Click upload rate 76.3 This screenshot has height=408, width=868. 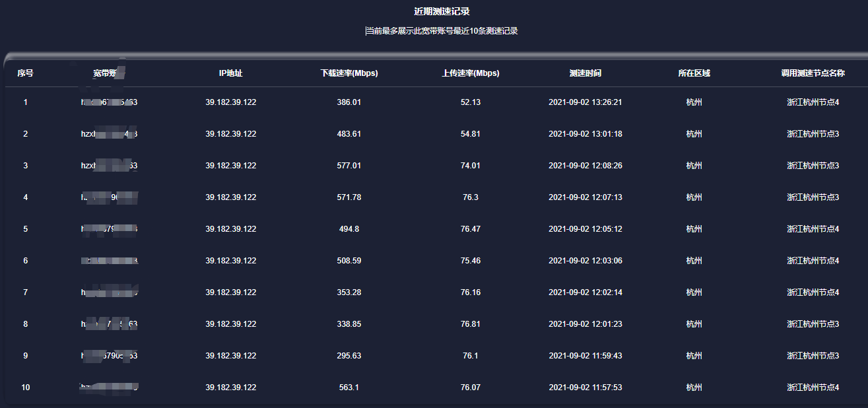(x=471, y=197)
